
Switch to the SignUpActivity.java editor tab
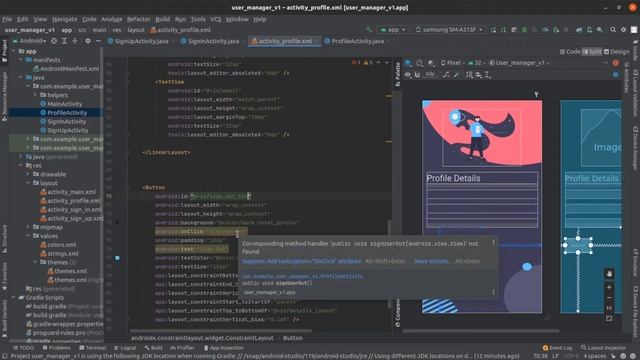coord(141,41)
